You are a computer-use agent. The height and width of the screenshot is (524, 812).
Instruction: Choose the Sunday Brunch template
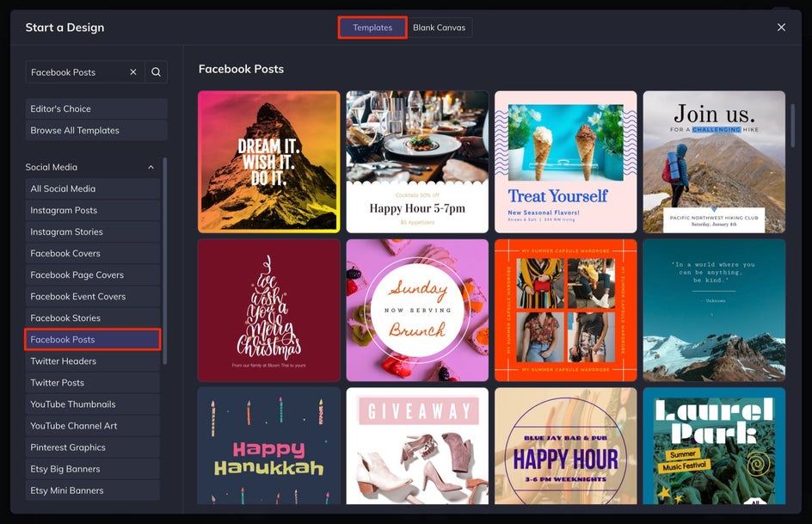click(x=417, y=310)
